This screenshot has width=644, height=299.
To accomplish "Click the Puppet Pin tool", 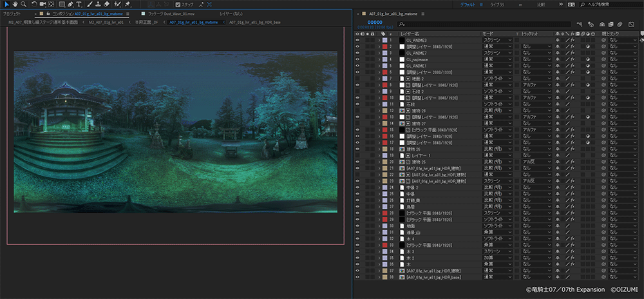I will 128,5.
